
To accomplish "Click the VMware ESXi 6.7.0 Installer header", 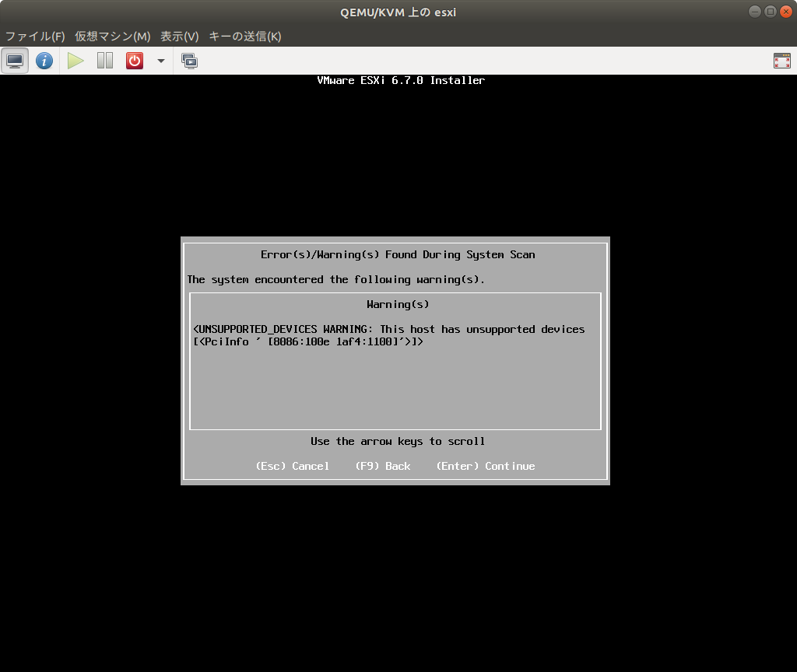I will [401, 80].
